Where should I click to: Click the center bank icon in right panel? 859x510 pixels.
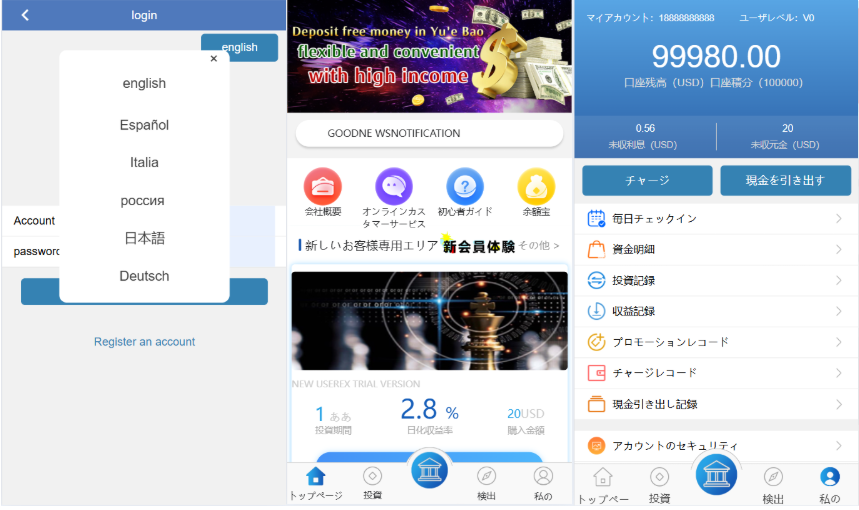tap(716, 474)
